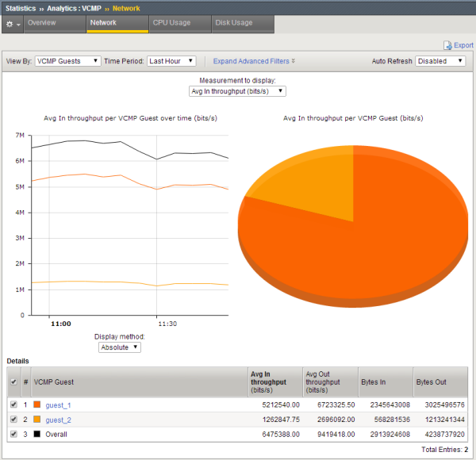Image resolution: width=476 pixels, height=460 pixels.
Task: Click the guest_1 orange color swatch
Action: tap(37, 405)
